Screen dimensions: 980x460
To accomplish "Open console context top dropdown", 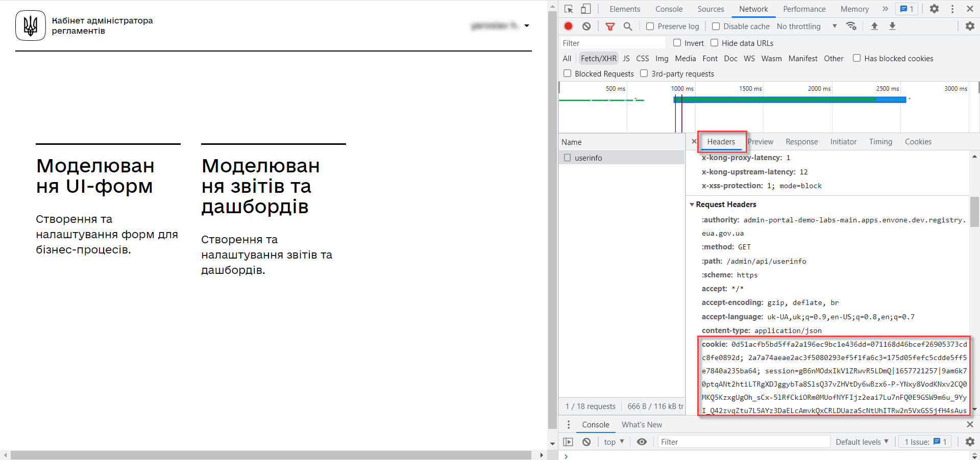I will [x=614, y=442].
